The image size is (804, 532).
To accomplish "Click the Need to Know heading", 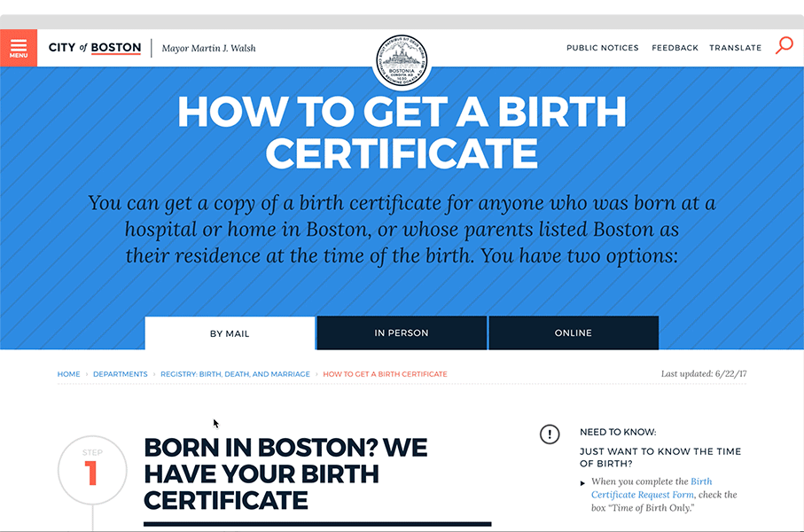I will pyautogui.click(x=618, y=432).
